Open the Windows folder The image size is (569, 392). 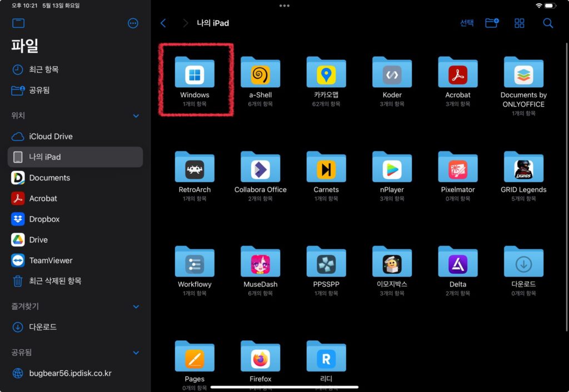pos(194,72)
